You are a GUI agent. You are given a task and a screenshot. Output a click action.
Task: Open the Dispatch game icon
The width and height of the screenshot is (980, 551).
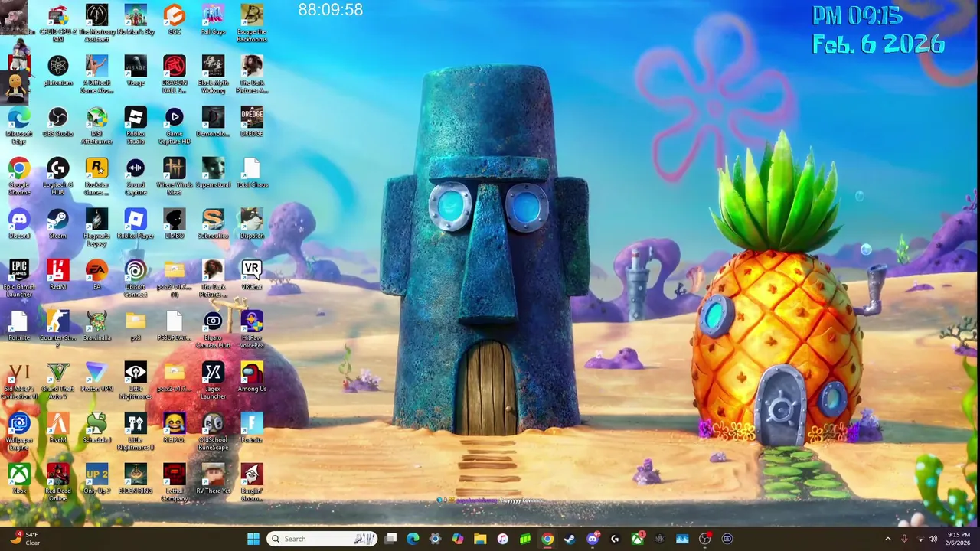coord(252,224)
